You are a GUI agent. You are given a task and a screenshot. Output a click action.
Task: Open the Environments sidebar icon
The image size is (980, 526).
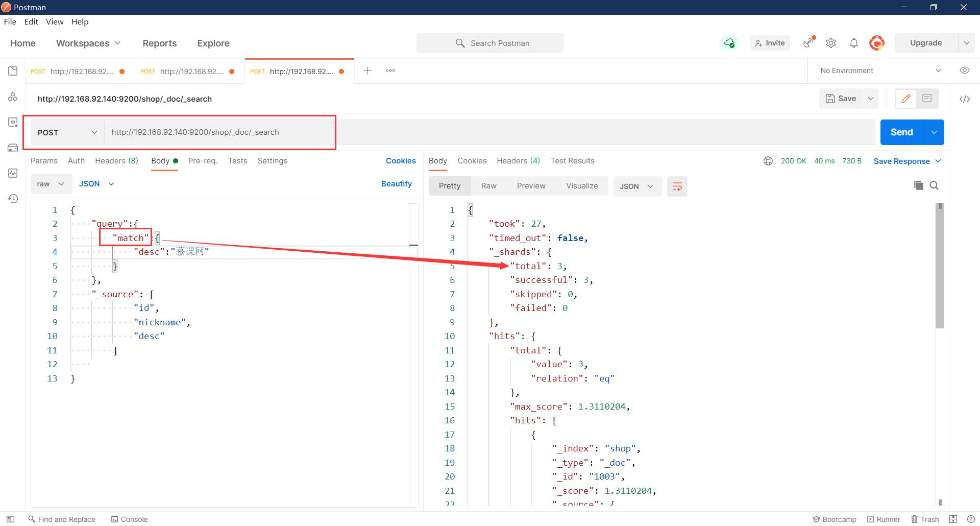tap(13, 122)
